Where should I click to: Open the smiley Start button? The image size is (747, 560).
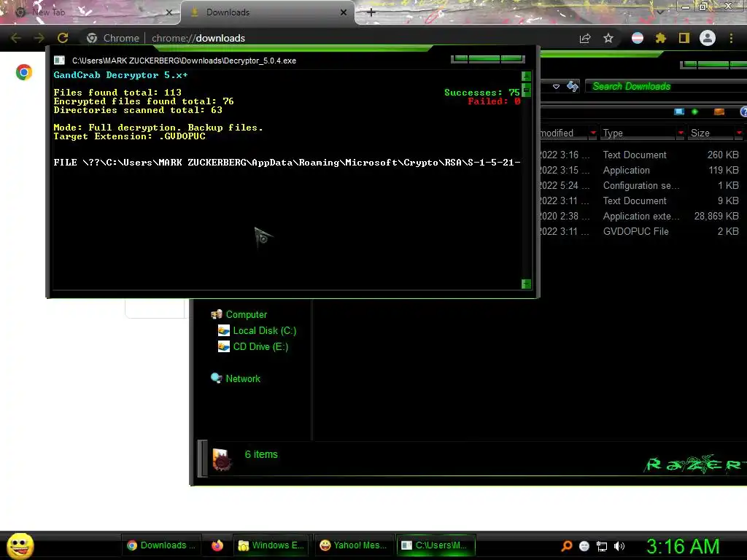click(20, 545)
